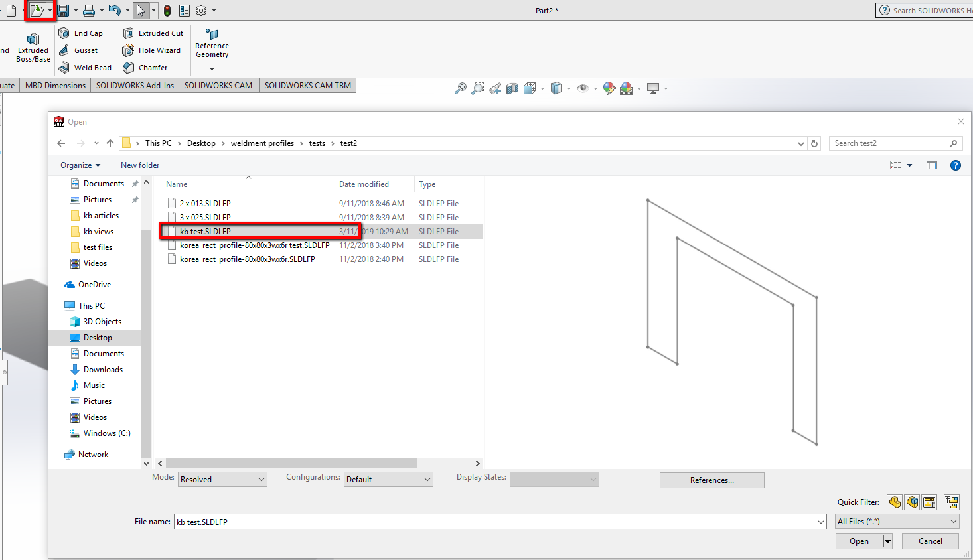The width and height of the screenshot is (973, 560).
Task: Select the End Cap tool
Action: [81, 33]
